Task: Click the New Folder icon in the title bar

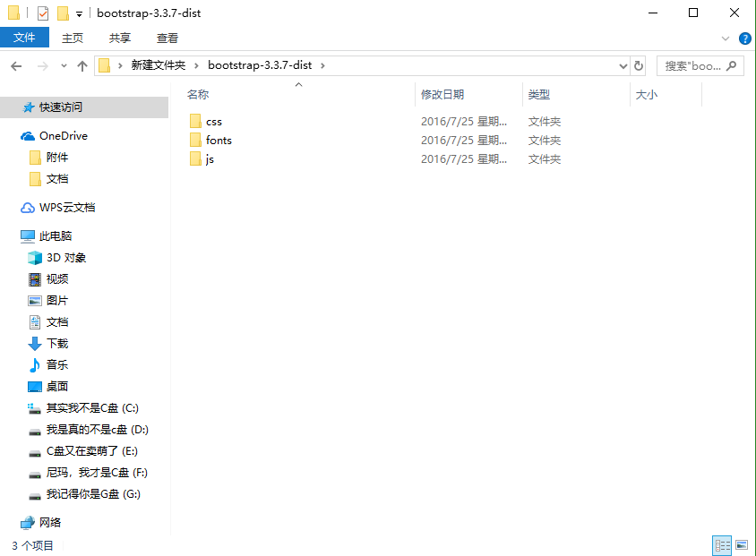Action: (x=63, y=13)
